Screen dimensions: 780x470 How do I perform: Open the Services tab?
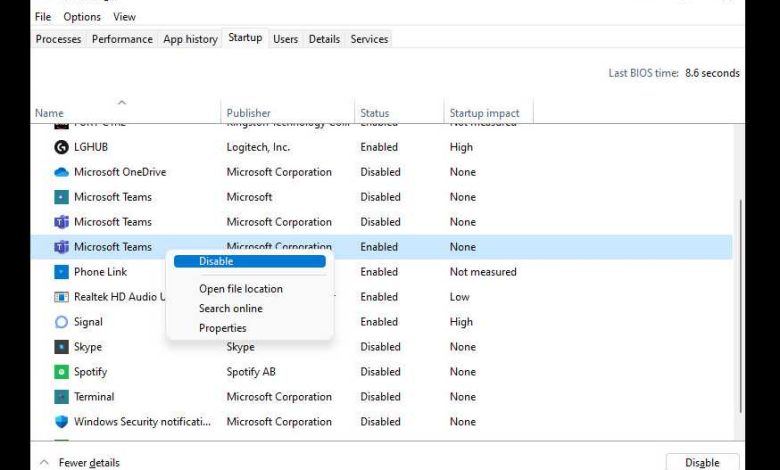click(369, 39)
